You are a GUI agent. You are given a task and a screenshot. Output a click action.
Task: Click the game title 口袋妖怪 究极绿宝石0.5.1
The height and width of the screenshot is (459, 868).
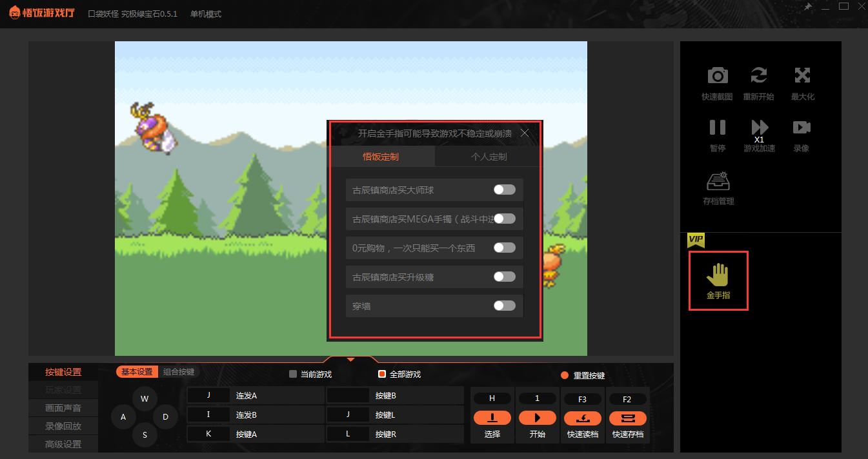pyautogui.click(x=132, y=14)
